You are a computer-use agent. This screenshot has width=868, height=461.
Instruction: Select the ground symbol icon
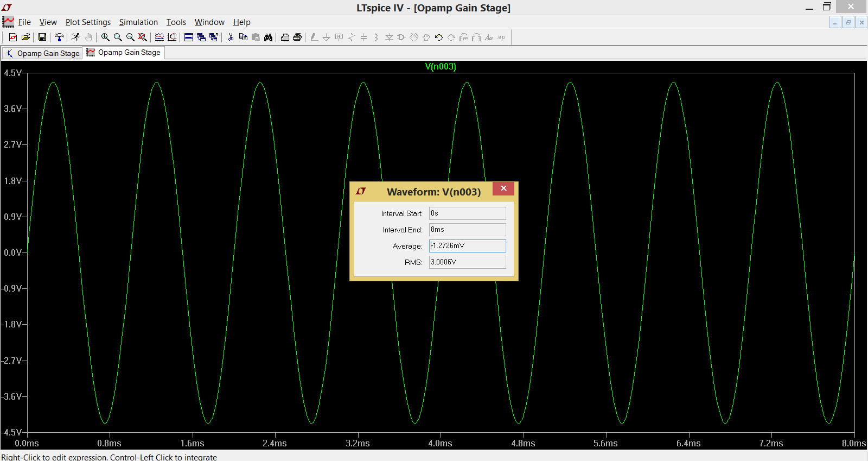326,37
